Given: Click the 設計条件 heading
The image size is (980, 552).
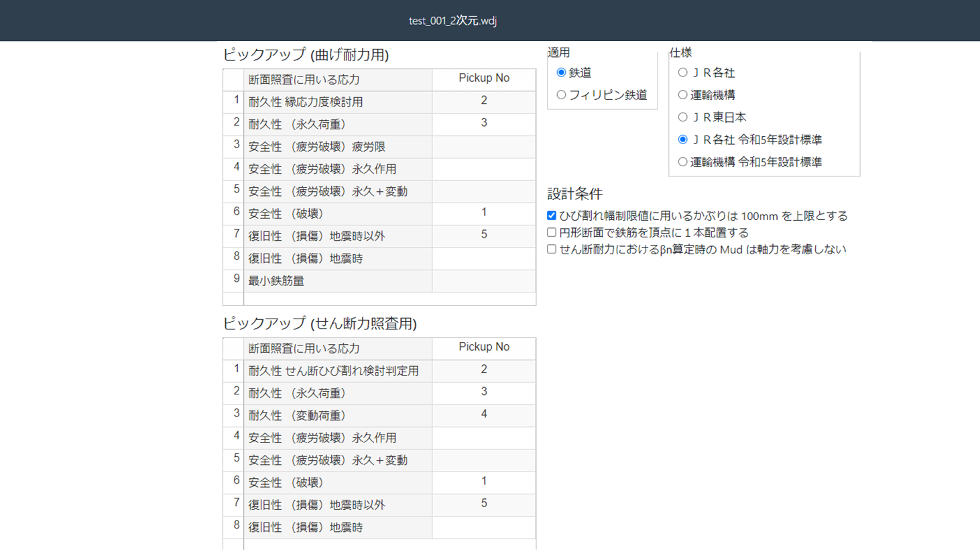Looking at the screenshot, I should pyautogui.click(x=575, y=194).
